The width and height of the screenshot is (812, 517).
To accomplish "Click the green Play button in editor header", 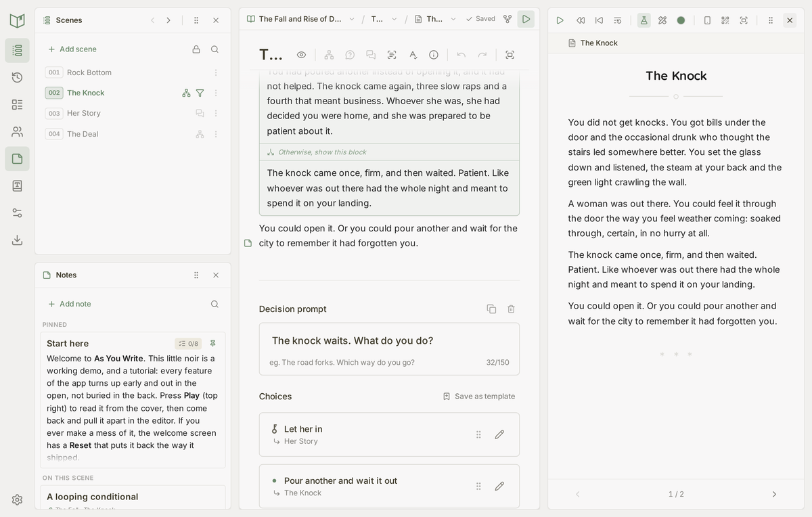I will [x=526, y=19].
